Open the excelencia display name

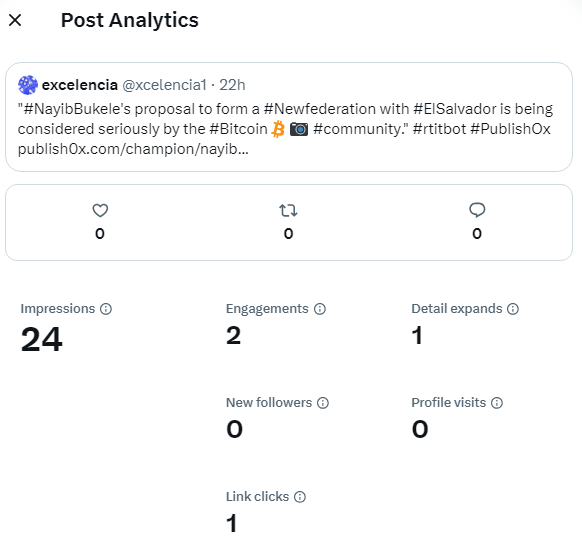pos(80,85)
